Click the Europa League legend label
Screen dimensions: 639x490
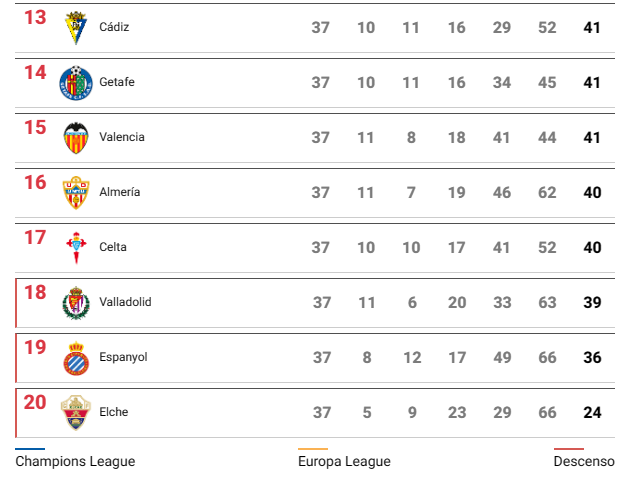(344, 462)
